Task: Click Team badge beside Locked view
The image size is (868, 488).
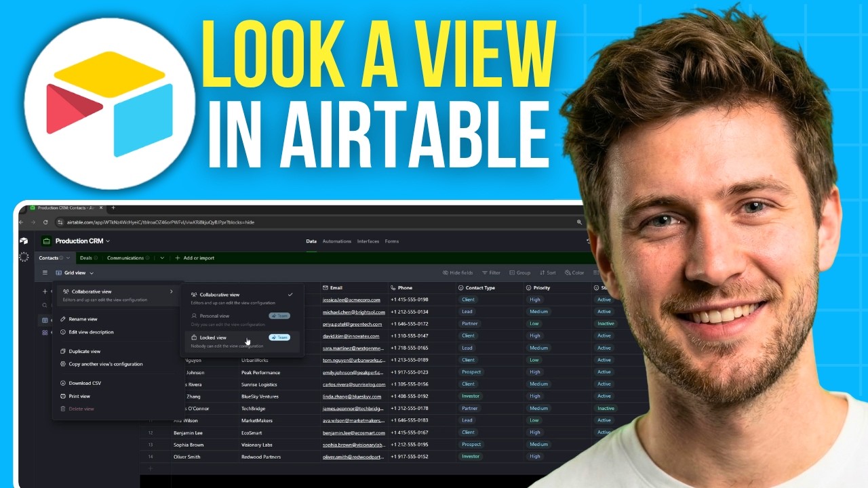Action: 279,337
